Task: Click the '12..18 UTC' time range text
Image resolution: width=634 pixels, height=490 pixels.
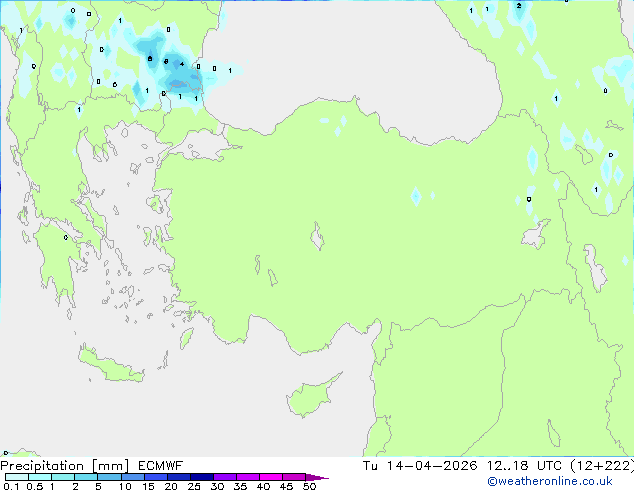Action: (x=524, y=466)
